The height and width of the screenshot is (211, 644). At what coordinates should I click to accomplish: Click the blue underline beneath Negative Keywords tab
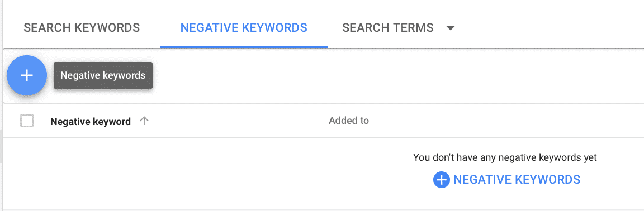click(x=244, y=47)
